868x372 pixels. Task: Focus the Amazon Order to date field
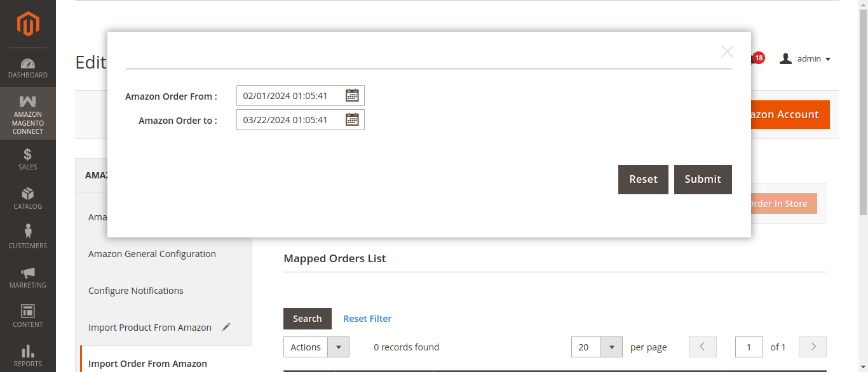point(301,119)
